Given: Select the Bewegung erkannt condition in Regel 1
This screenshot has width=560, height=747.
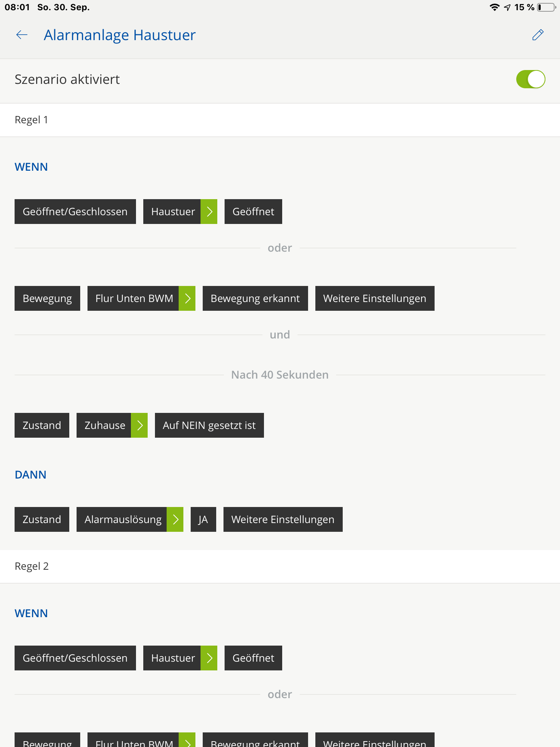Looking at the screenshot, I should pos(255,298).
